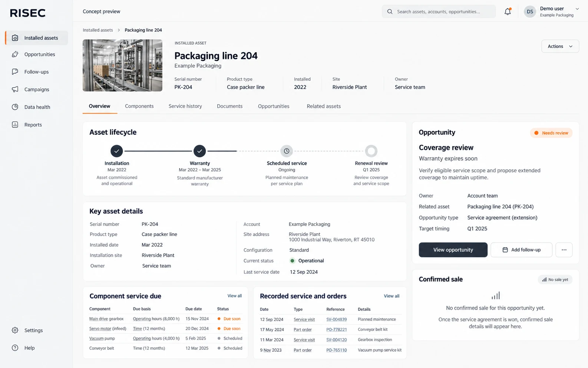Click the Needs review status badge

tap(551, 133)
